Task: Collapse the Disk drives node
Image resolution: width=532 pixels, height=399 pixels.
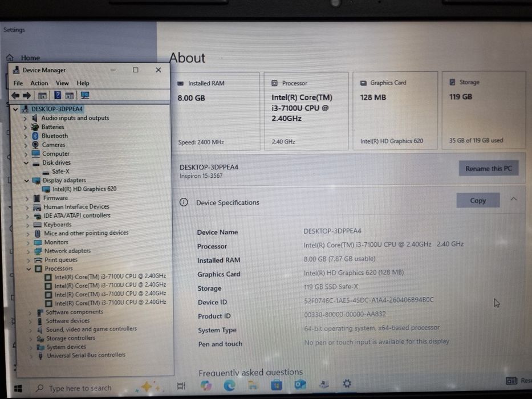Action: (26, 163)
